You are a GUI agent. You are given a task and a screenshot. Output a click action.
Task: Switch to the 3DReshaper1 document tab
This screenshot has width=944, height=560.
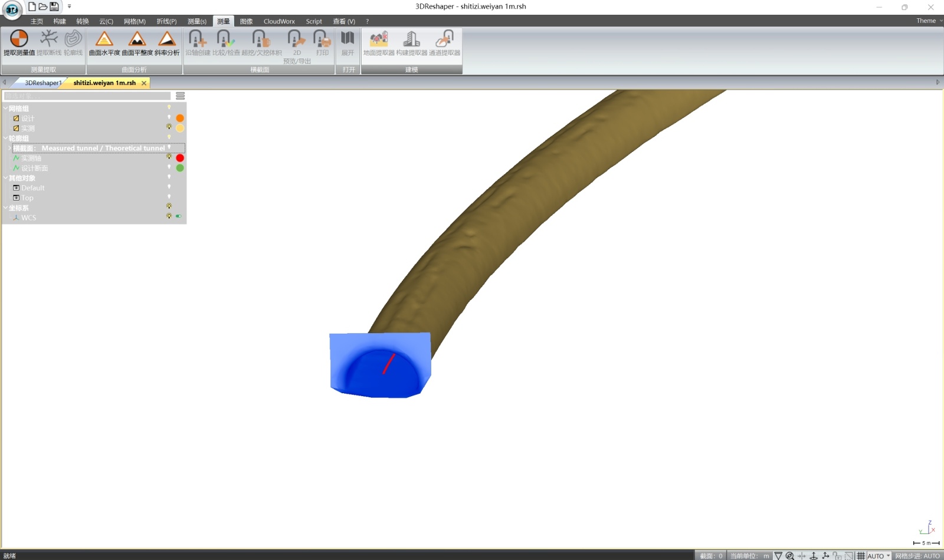point(42,83)
